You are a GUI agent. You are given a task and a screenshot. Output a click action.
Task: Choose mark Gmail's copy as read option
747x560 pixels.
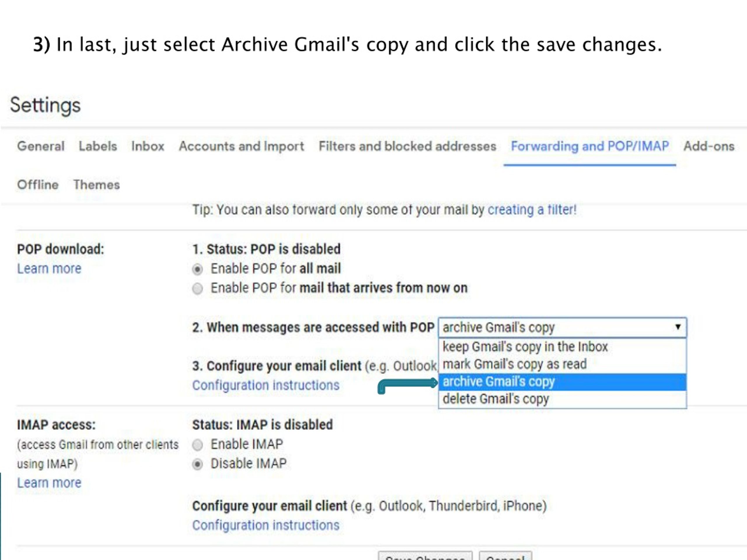click(x=562, y=364)
